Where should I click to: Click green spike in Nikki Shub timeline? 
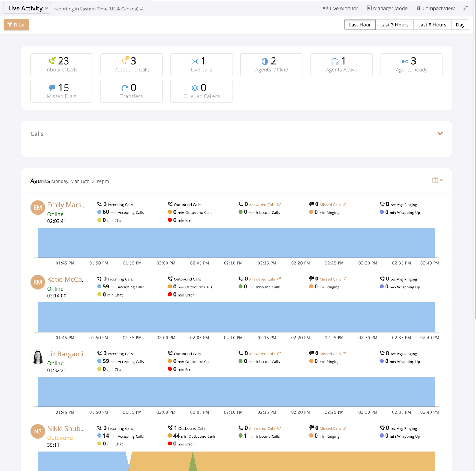point(193,463)
